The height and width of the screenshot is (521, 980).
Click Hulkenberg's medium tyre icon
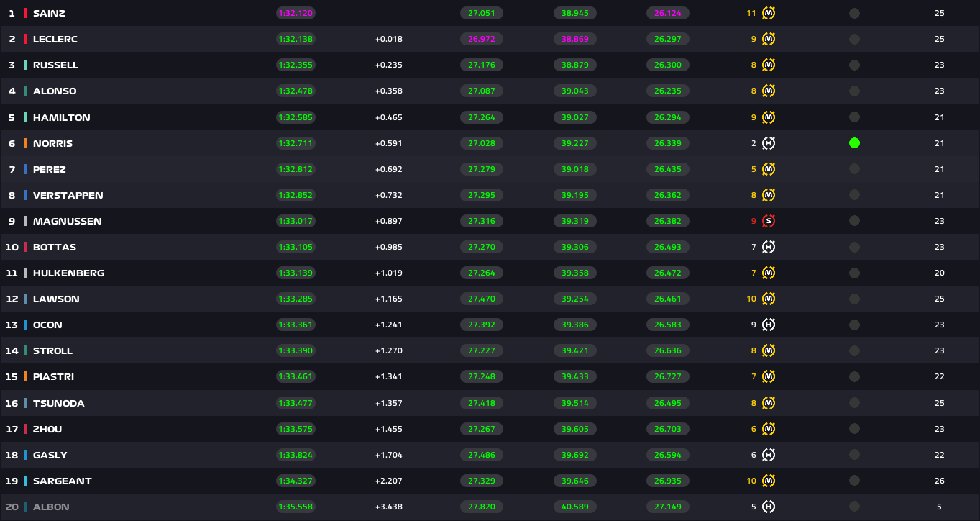(x=769, y=273)
